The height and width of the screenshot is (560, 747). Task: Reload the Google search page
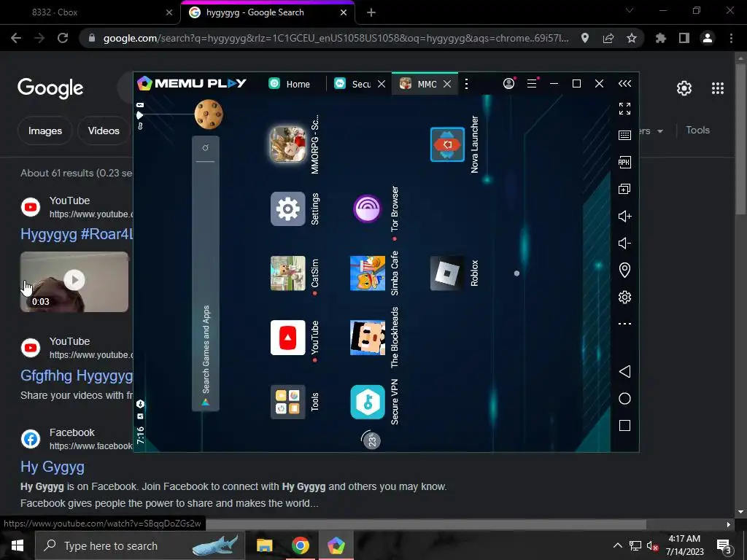(63, 38)
